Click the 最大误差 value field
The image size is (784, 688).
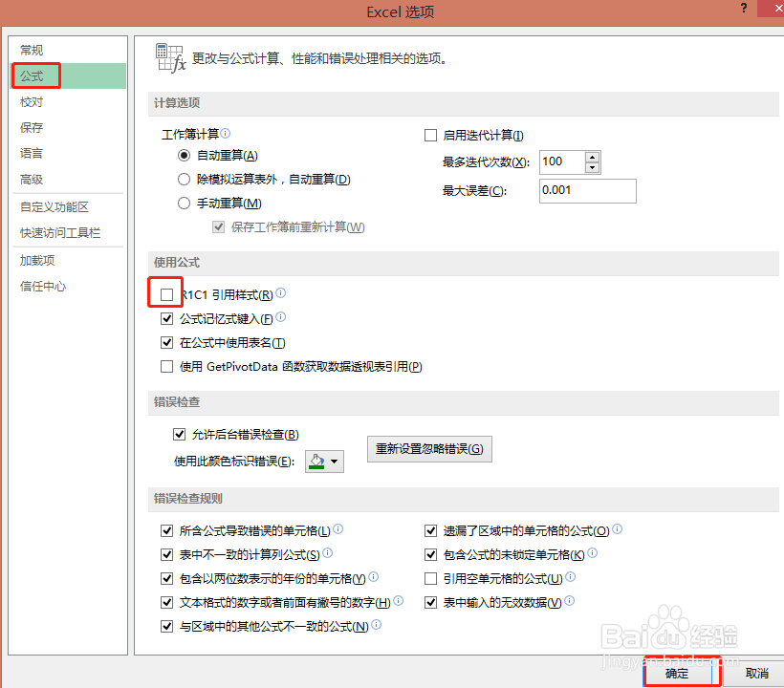[587, 191]
